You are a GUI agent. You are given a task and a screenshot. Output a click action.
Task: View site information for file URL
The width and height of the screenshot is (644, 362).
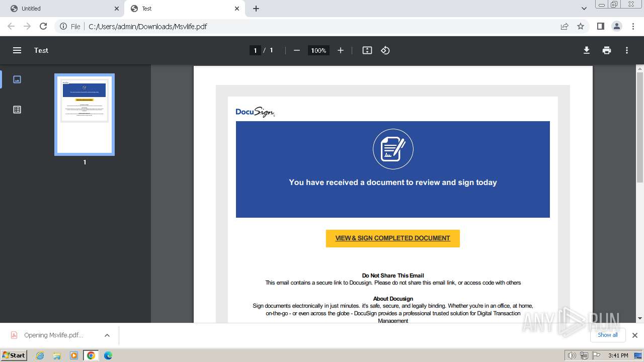[x=70, y=26]
